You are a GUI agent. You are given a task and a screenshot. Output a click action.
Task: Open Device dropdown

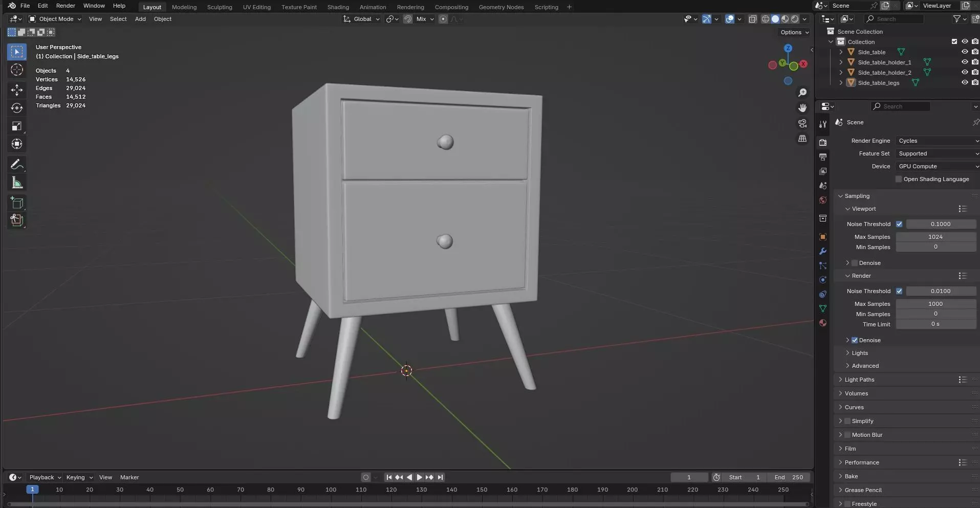938,166
